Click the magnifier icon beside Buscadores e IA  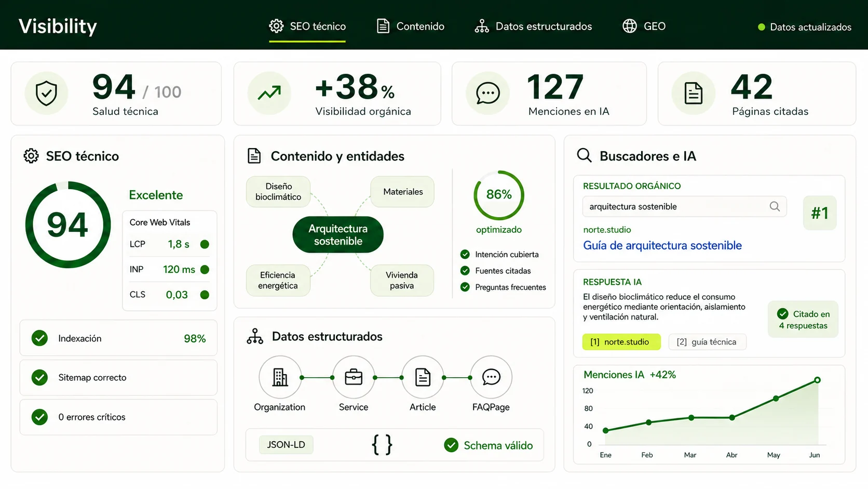[x=584, y=155]
